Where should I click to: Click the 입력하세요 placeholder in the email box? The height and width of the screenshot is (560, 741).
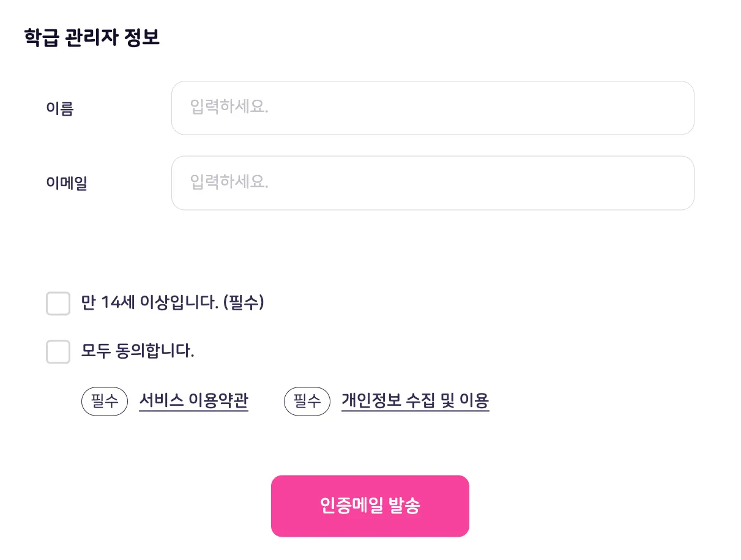(229, 182)
